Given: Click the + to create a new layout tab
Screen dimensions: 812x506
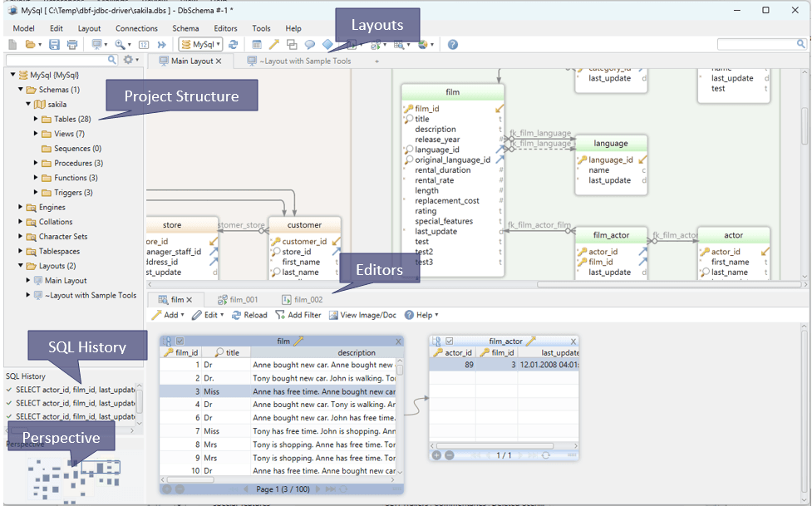Looking at the screenshot, I should tap(377, 60).
